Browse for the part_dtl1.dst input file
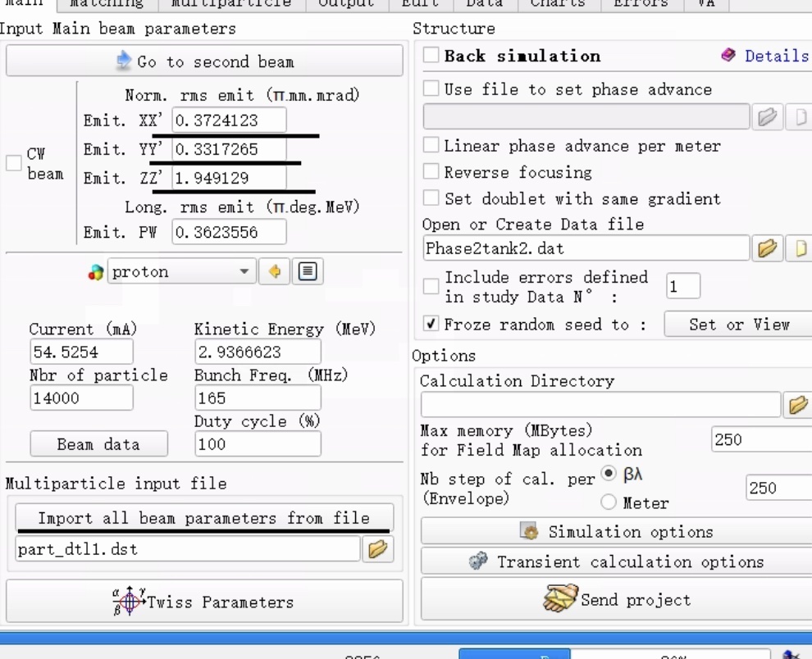 378,549
